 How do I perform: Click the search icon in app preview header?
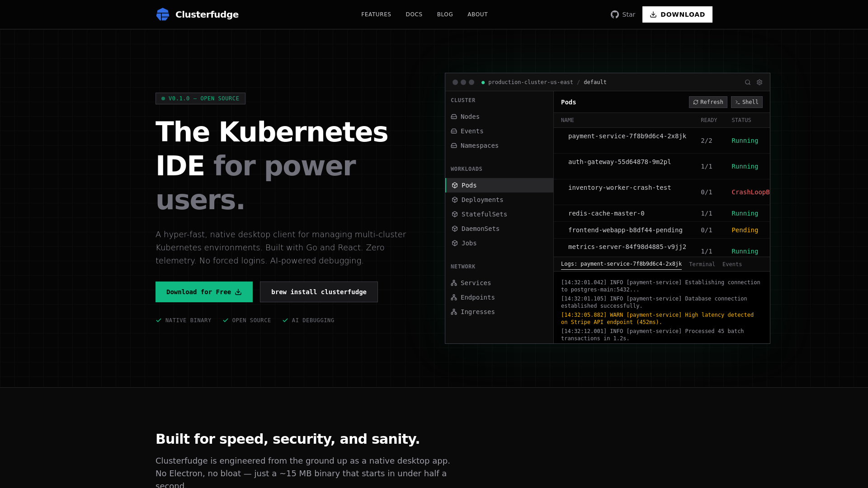[748, 82]
